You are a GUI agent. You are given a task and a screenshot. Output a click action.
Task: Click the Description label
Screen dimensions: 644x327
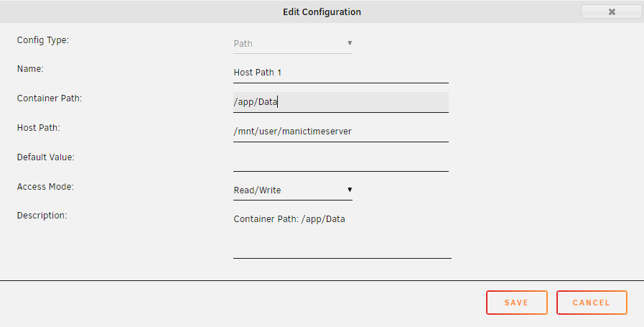[42, 216]
